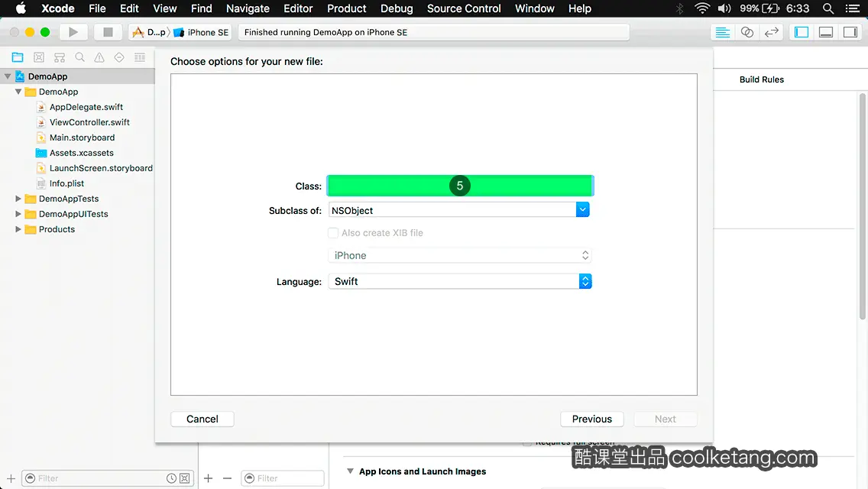Image resolution: width=868 pixels, height=489 pixels.
Task: Click the Next button
Action: [x=666, y=419]
